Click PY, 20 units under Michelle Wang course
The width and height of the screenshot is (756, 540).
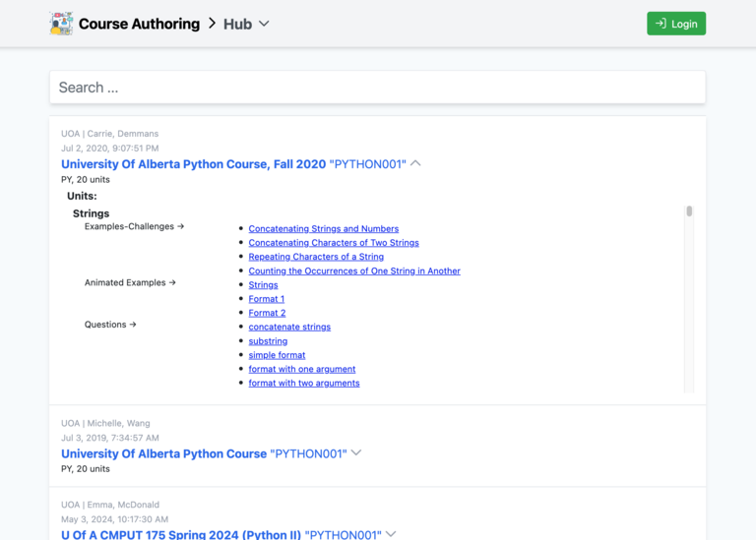click(86, 469)
